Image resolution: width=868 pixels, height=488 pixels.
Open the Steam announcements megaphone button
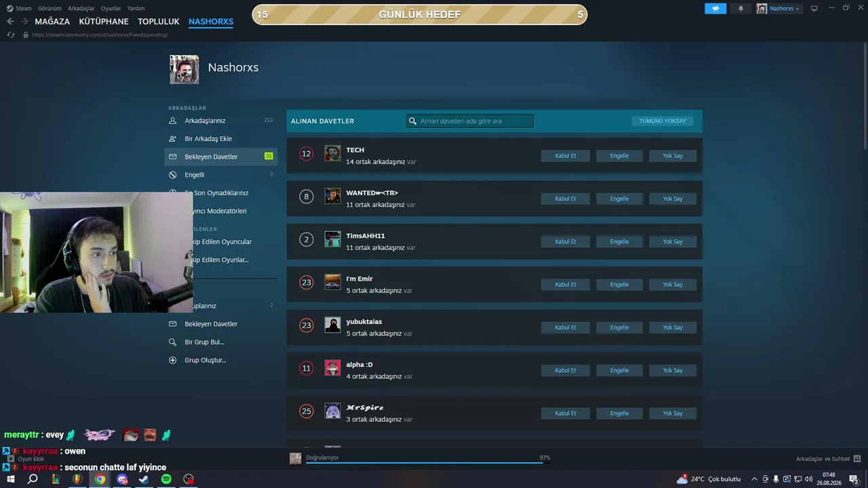715,8
